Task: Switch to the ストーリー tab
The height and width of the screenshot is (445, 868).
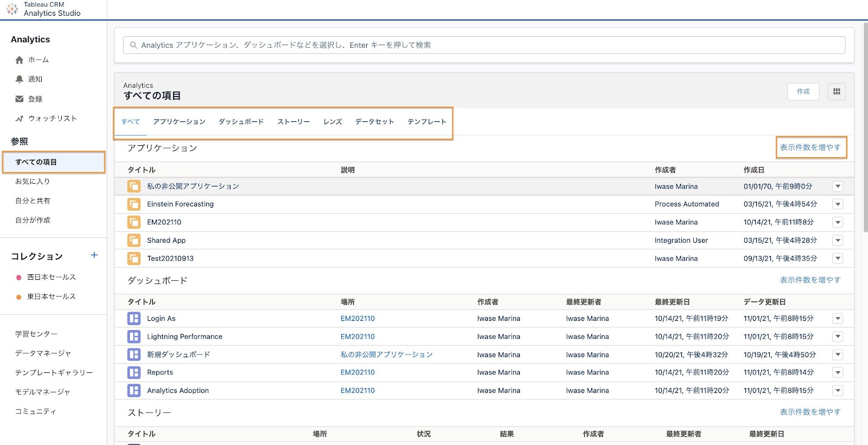Action: pyautogui.click(x=293, y=122)
